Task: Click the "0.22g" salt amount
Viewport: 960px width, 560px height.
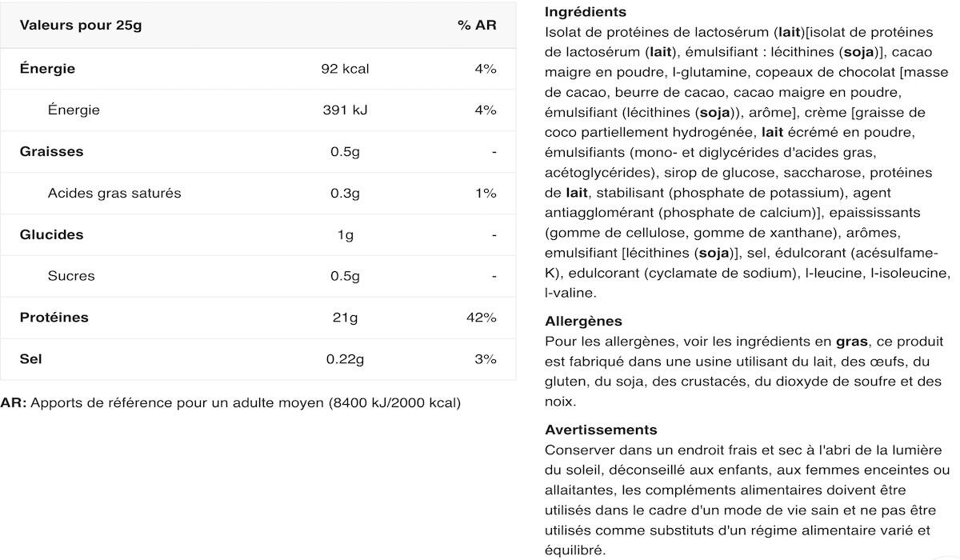Action: tap(345, 359)
